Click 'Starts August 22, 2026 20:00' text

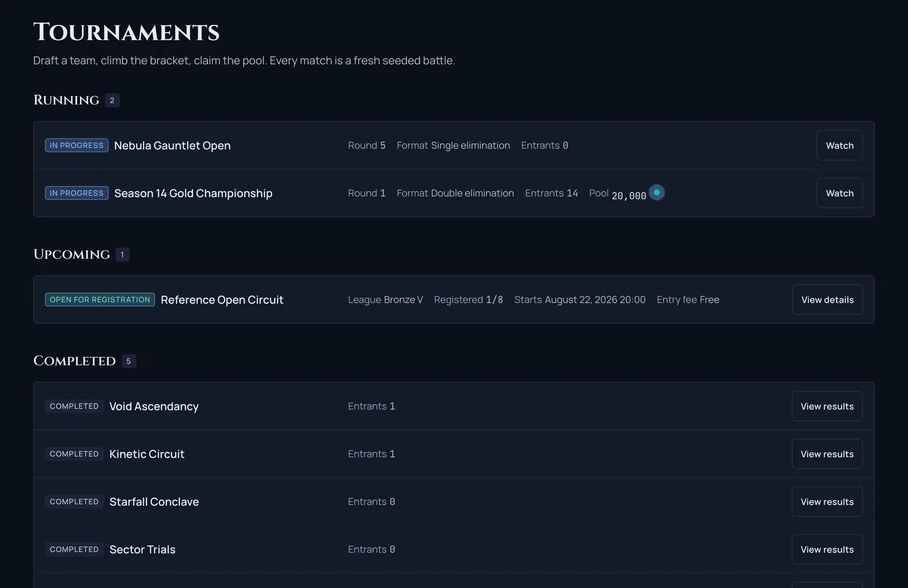[580, 299]
